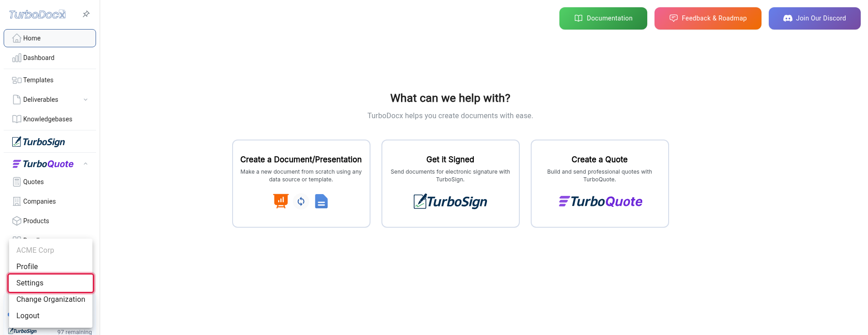
Task: Open Home from the sidebar
Action: [50, 38]
